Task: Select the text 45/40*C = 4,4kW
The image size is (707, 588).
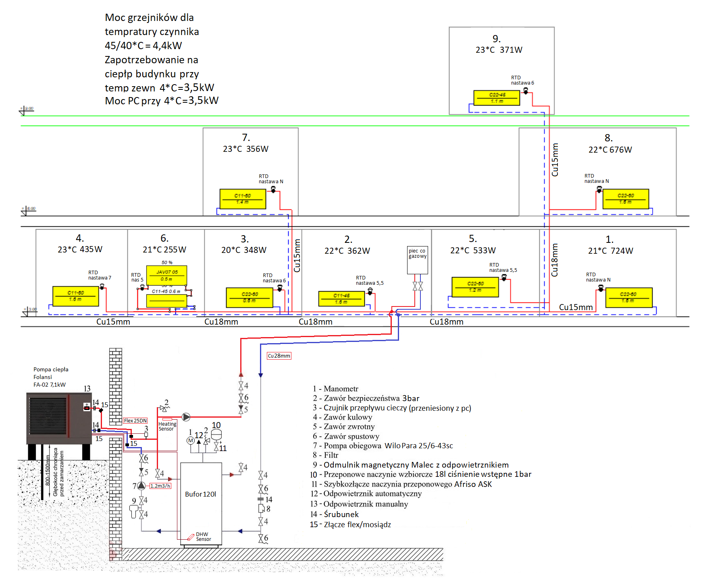Action: (143, 46)
